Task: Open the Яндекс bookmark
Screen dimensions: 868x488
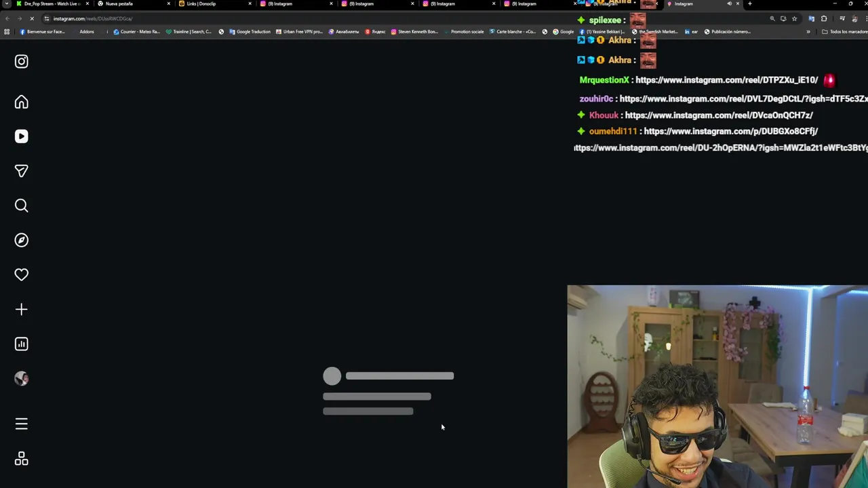Action: tap(375, 31)
